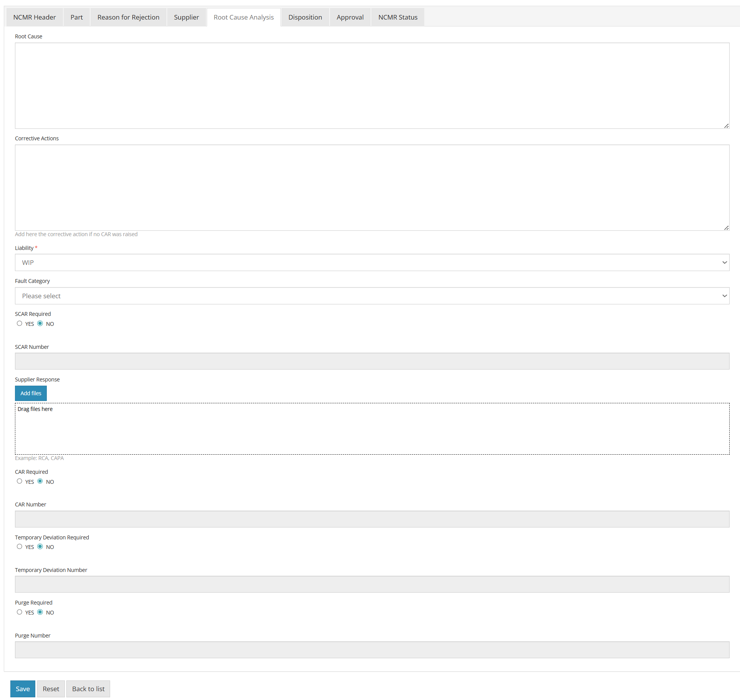
Task: Select Back to list
Action: pos(88,688)
